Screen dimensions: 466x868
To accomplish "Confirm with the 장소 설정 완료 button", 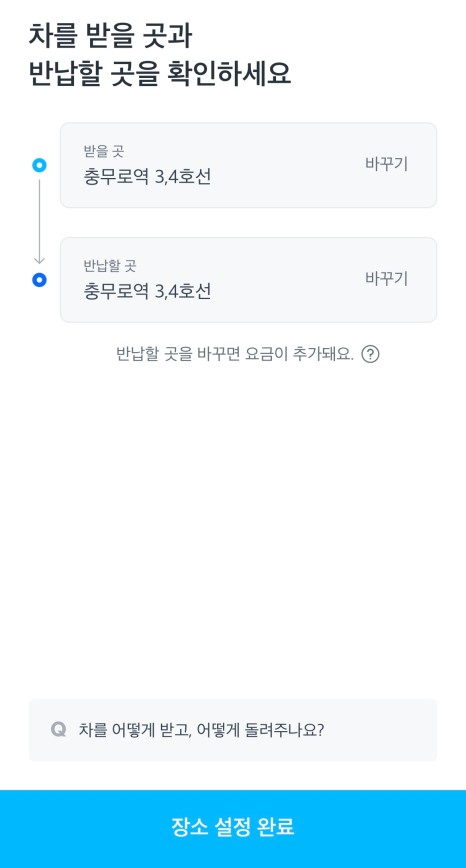I will tap(233, 829).
